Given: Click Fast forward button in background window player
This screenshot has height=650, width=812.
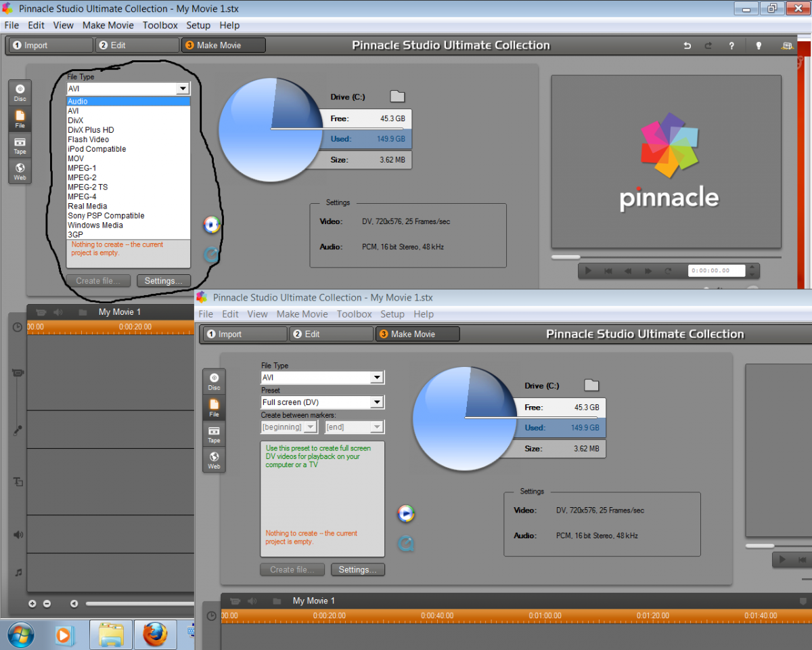Looking at the screenshot, I should click(x=648, y=271).
